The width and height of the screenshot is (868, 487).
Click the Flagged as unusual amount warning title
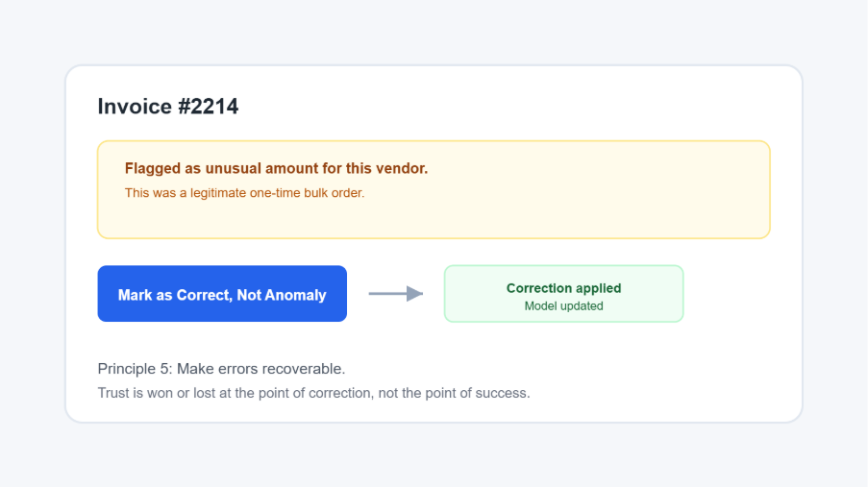[x=276, y=168]
